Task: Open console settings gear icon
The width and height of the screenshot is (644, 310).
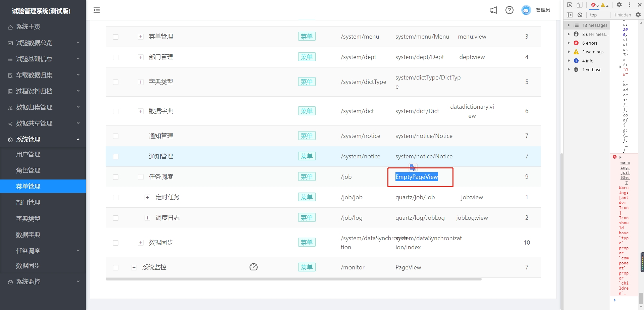Action: coord(638,15)
